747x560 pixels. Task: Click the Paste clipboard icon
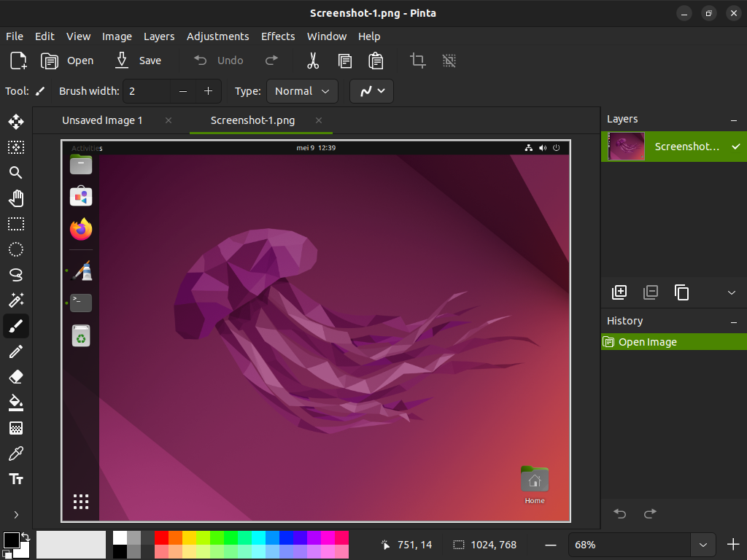(x=376, y=61)
